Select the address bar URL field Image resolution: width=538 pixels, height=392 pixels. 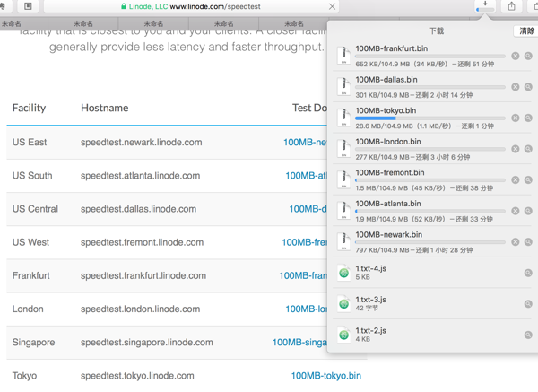pyautogui.click(x=191, y=6)
